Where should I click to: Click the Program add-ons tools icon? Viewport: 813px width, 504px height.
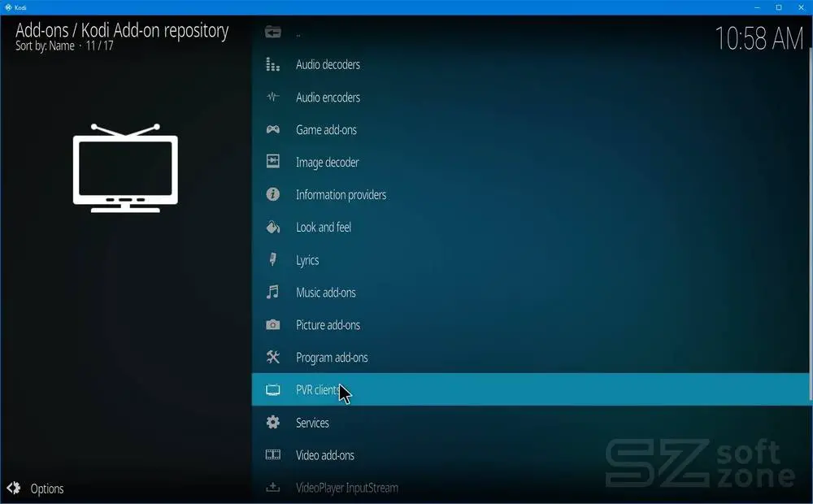pyautogui.click(x=272, y=357)
